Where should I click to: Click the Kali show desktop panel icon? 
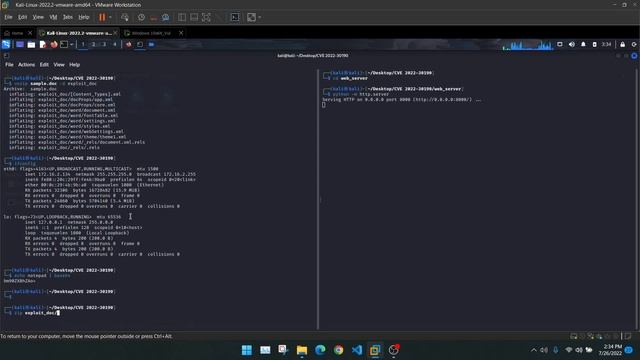pos(20,44)
